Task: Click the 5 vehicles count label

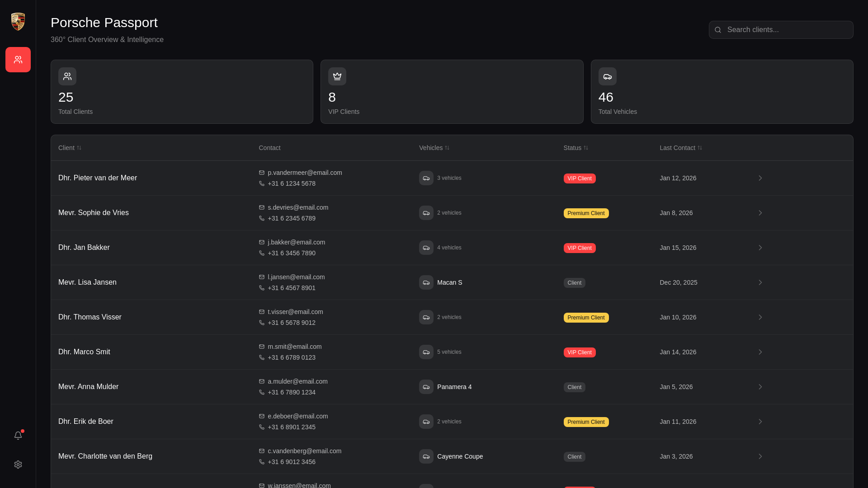Action: click(449, 352)
